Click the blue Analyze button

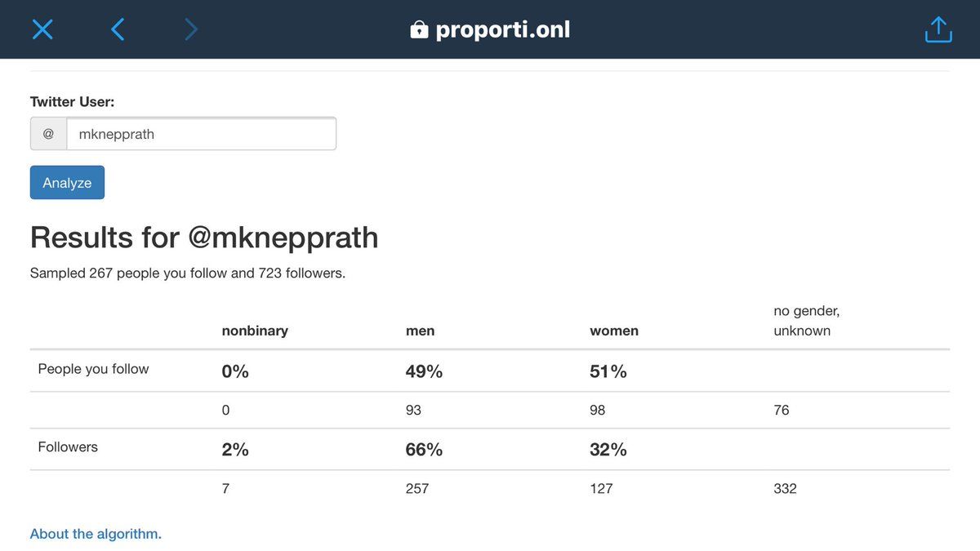[67, 183]
